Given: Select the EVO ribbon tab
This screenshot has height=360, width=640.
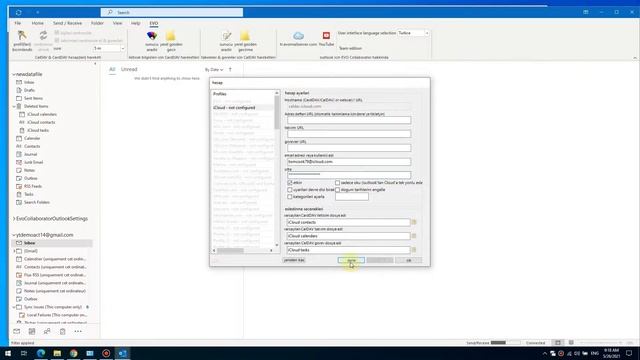Looking at the screenshot, I should (153, 23).
